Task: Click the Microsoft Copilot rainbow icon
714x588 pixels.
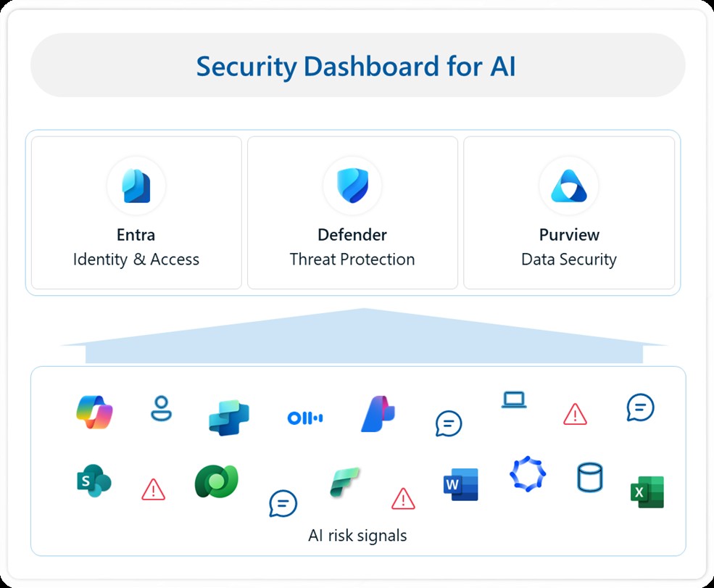Action: point(95,412)
